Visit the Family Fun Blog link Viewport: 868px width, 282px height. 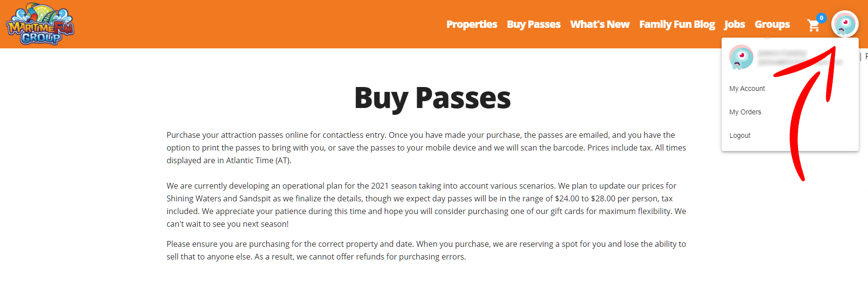(677, 24)
